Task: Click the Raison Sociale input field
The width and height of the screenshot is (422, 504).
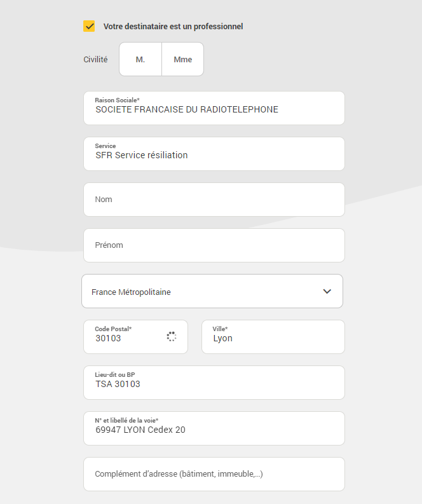Action: [214, 109]
